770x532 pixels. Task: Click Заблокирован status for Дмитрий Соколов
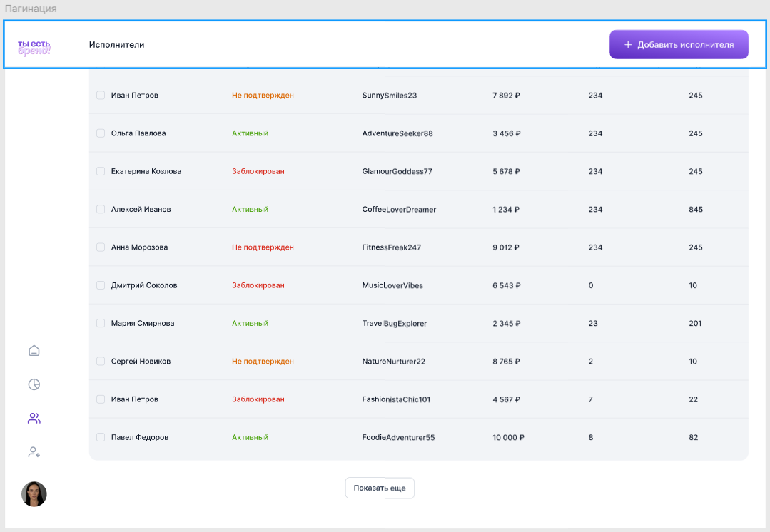[258, 285]
